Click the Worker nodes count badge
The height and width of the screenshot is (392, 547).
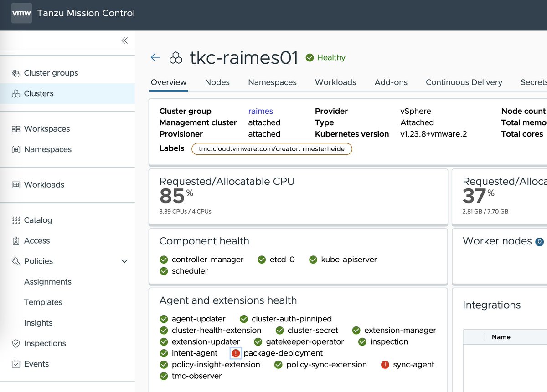(x=539, y=242)
